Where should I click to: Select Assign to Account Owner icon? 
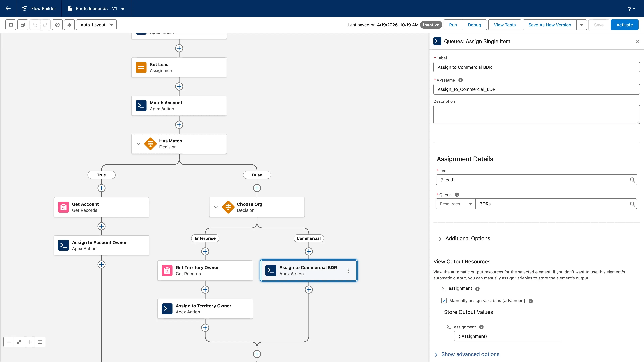coord(63,245)
